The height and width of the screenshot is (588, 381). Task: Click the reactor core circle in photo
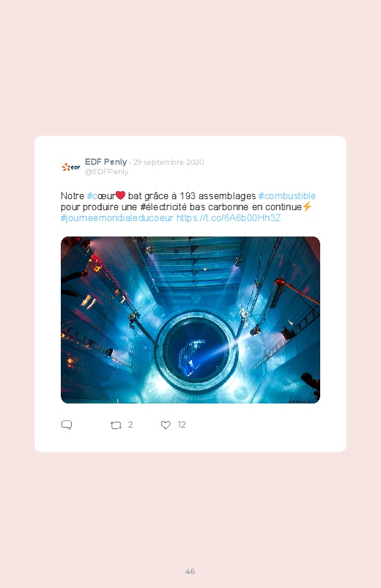196,351
